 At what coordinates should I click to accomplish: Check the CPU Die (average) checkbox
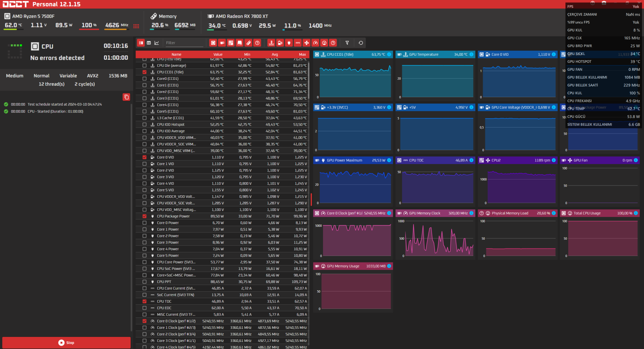145,66
